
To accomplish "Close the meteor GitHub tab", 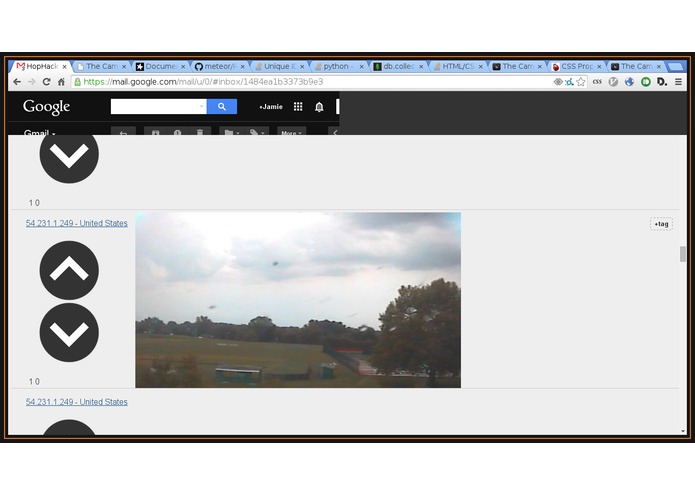I will (x=242, y=66).
